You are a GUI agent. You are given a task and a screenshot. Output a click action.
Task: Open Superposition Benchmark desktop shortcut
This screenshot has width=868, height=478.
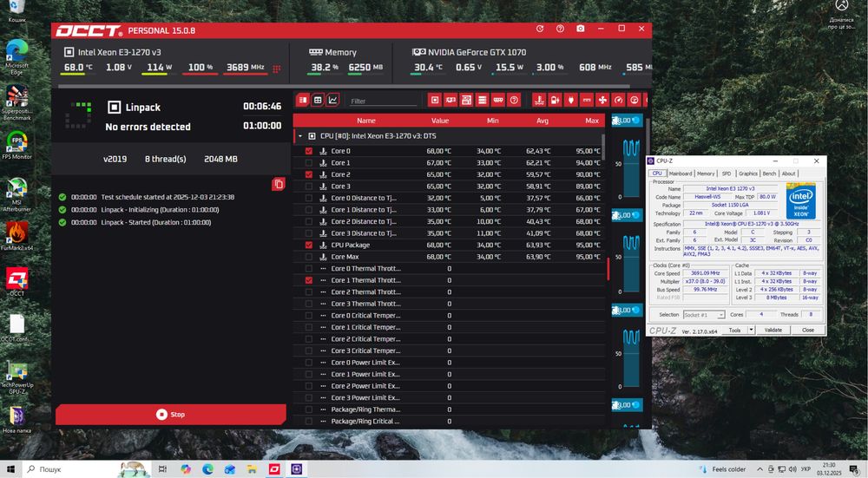coord(16,103)
